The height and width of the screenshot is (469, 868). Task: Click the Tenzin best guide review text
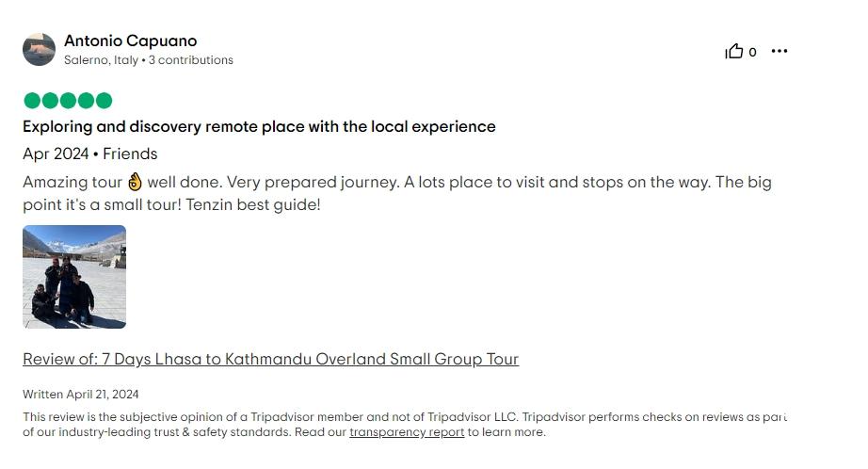(x=253, y=205)
